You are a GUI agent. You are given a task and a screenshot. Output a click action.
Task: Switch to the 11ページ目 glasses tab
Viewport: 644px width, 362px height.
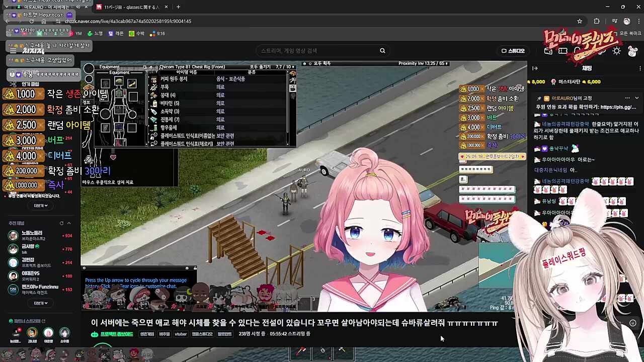(x=131, y=7)
